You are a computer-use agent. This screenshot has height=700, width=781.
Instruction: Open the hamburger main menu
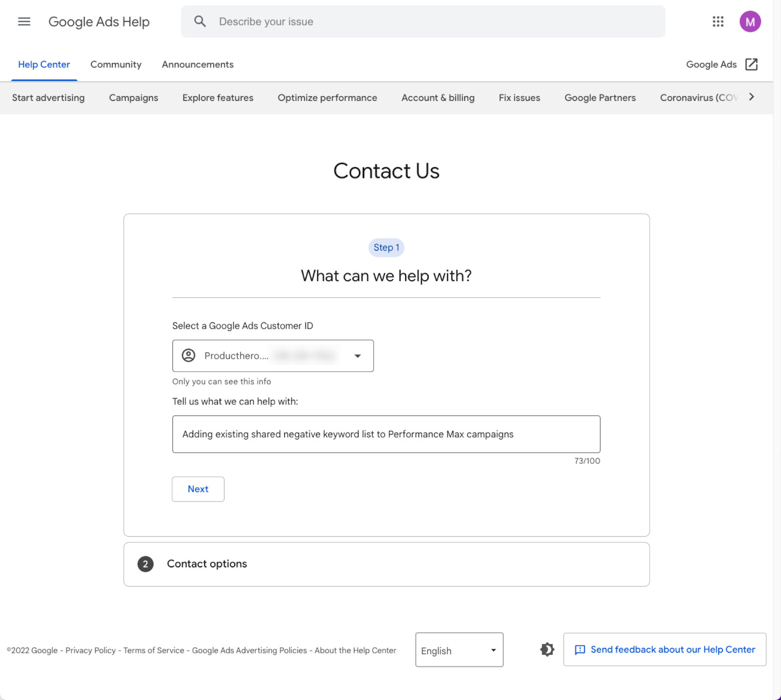pyautogui.click(x=24, y=21)
